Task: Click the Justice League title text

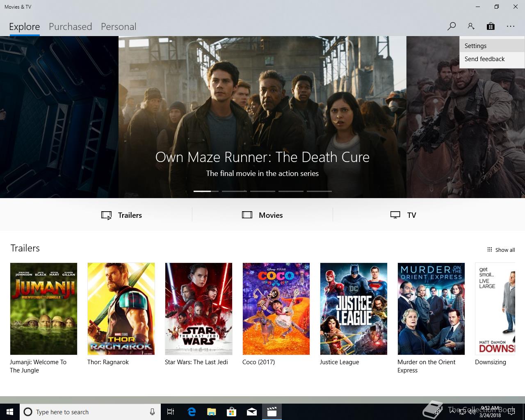Action: coord(339,362)
